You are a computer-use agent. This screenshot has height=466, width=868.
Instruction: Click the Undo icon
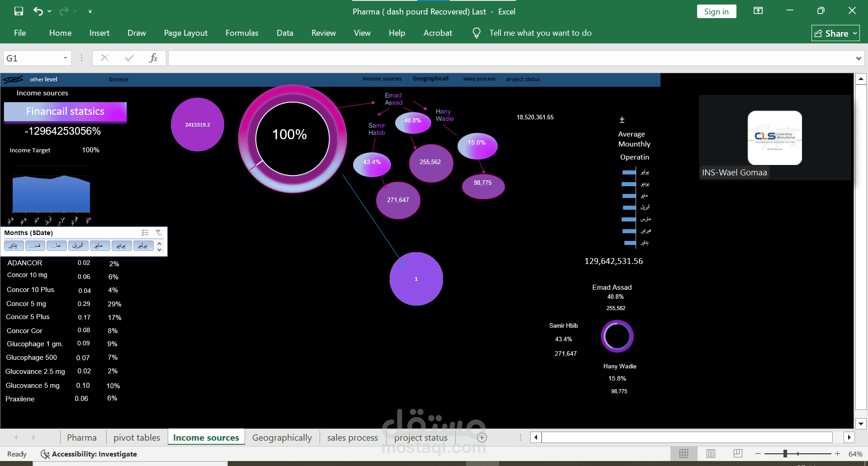(x=38, y=11)
